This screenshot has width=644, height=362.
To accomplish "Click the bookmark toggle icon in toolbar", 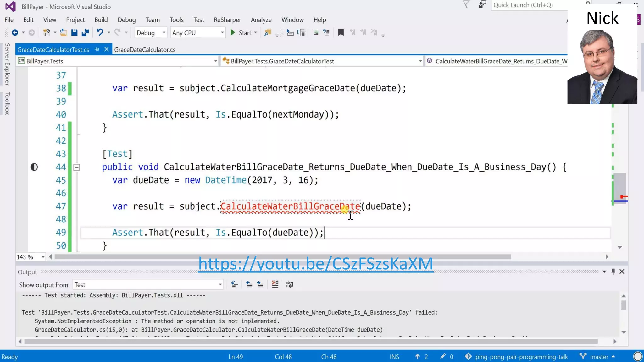I will [341, 33].
